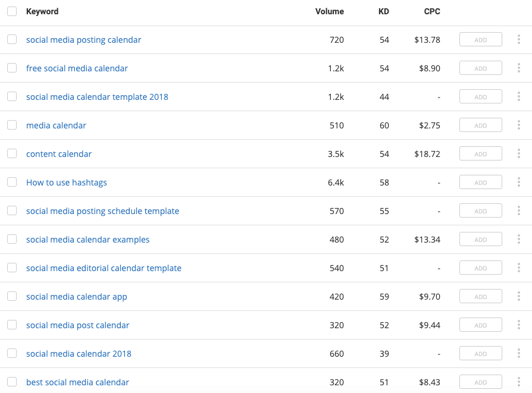This screenshot has height=393, width=532.
Task: Sort table by Volume column header
Action: tap(329, 11)
